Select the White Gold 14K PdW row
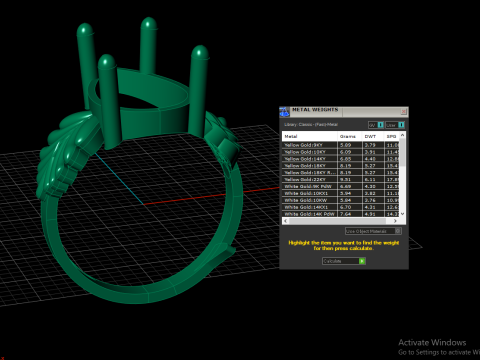 tap(340, 214)
